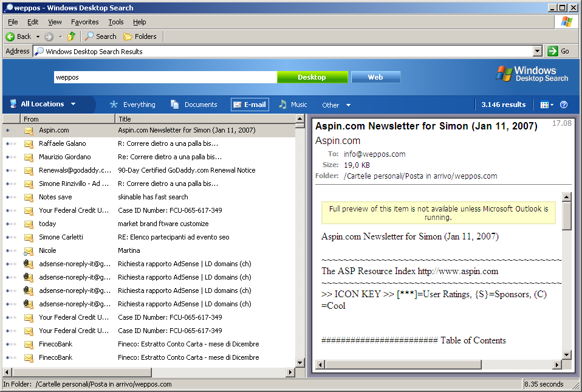Select 90-Day Certified GoDaddy.com Renewal Notice
This screenshot has width=582, height=392.
tap(187, 170)
